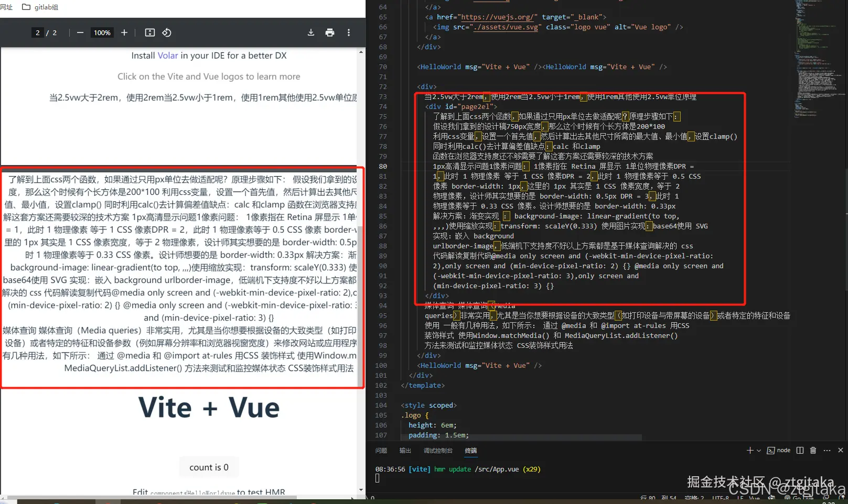Open the print dialog for the PDF
Viewport: 848px width, 504px height.
tap(330, 32)
